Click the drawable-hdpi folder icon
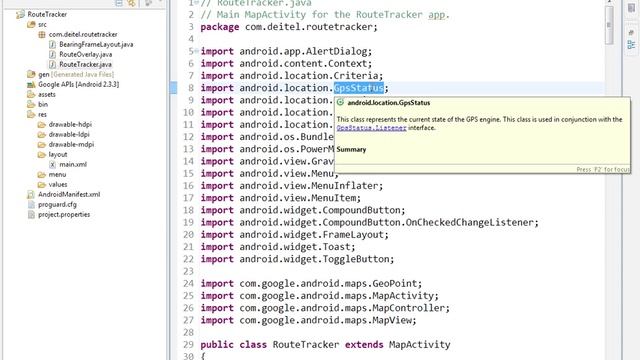Image resolution: width=640 pixels, height=360 pixels. [42, 124]
